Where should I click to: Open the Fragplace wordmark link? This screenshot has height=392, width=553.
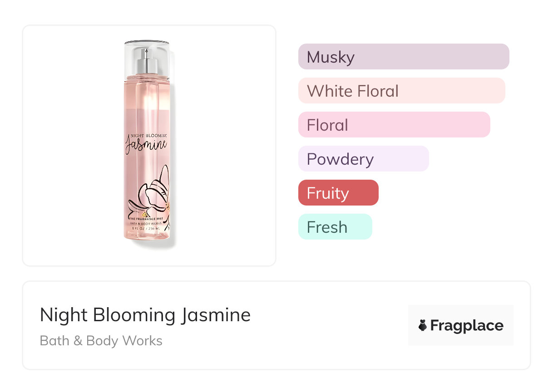tap(467, 325)
